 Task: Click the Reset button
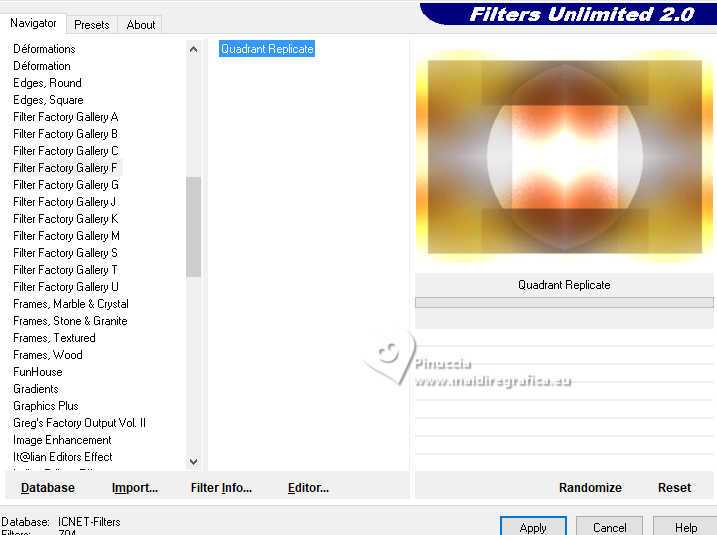(674, 488)
